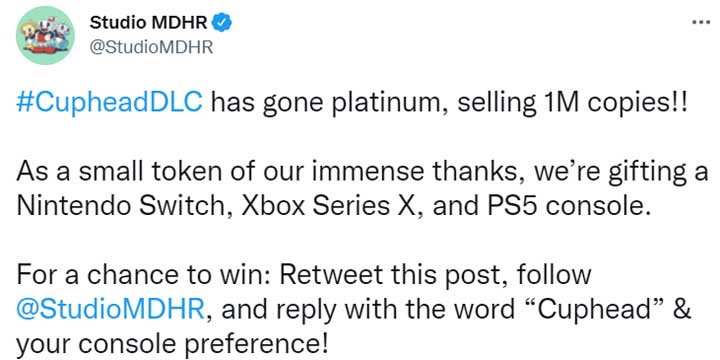Open the Studio MDHR profile avatar

(x=45, y=35)
